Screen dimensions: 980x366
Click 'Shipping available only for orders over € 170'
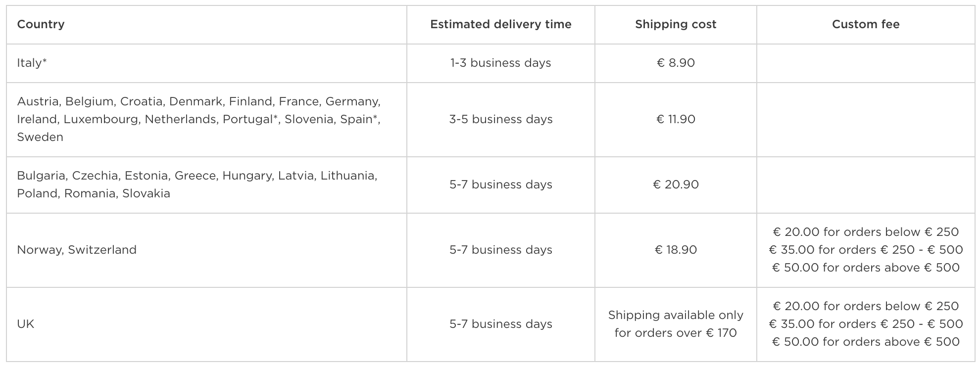point(676,324)
